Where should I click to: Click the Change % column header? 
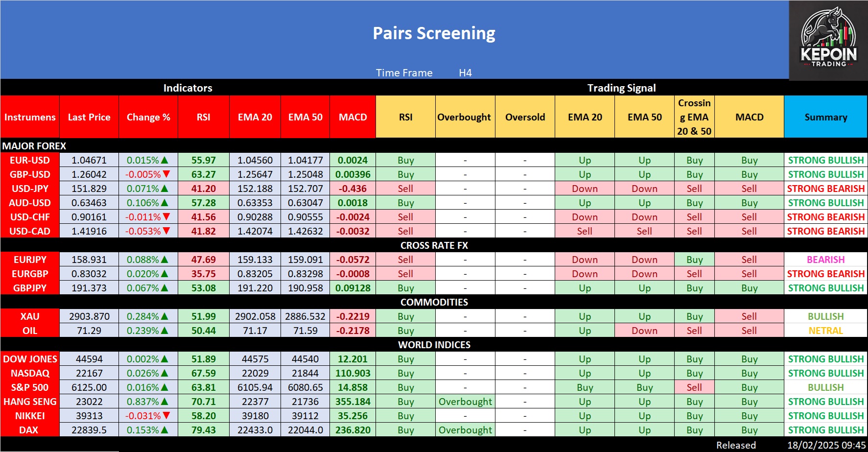pos(148,117)
